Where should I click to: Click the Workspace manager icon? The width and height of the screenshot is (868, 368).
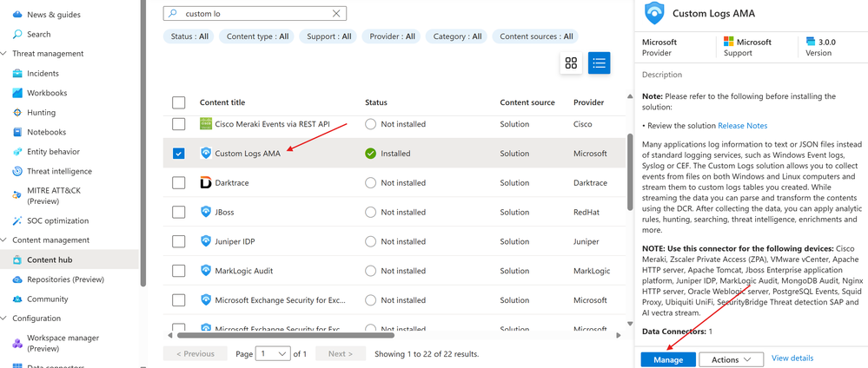pyautogui.click(x=17, y=343)
